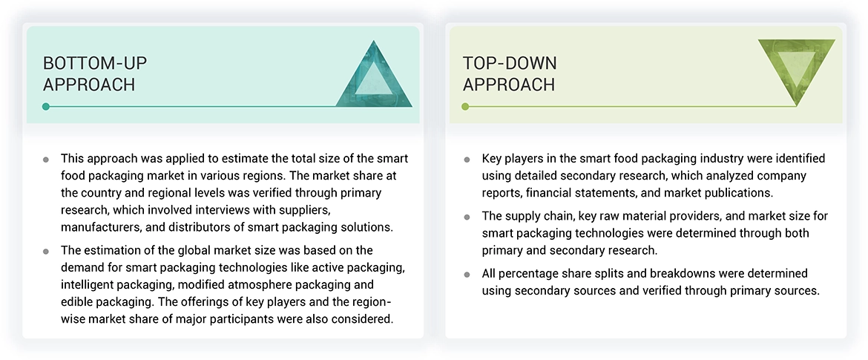Viewport: 868px width, 360px height.
Task: Click the green horizontal line under Top-Down
Action: click(631, 107)
